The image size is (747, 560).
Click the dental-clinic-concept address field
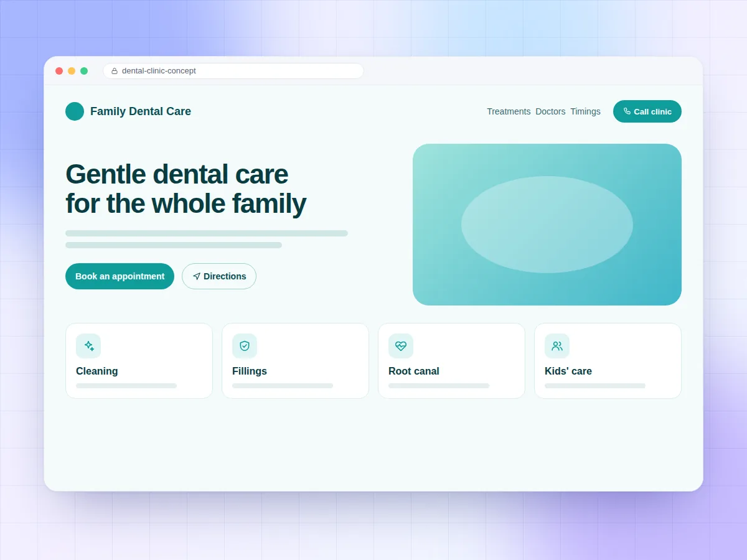[x=233, y=71]
